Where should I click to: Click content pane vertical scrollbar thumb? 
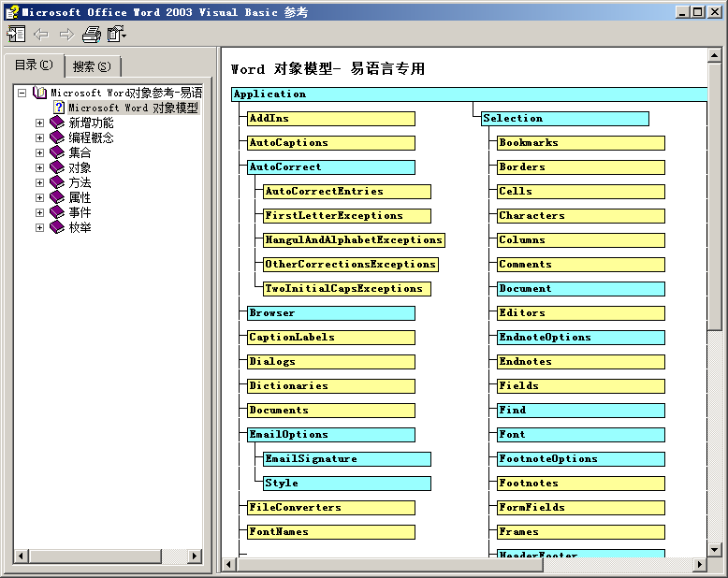(x=715, y=196)
